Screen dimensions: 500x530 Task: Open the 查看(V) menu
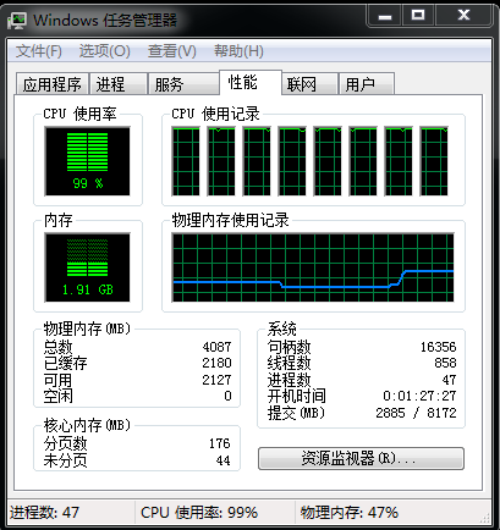pos(172,51)
